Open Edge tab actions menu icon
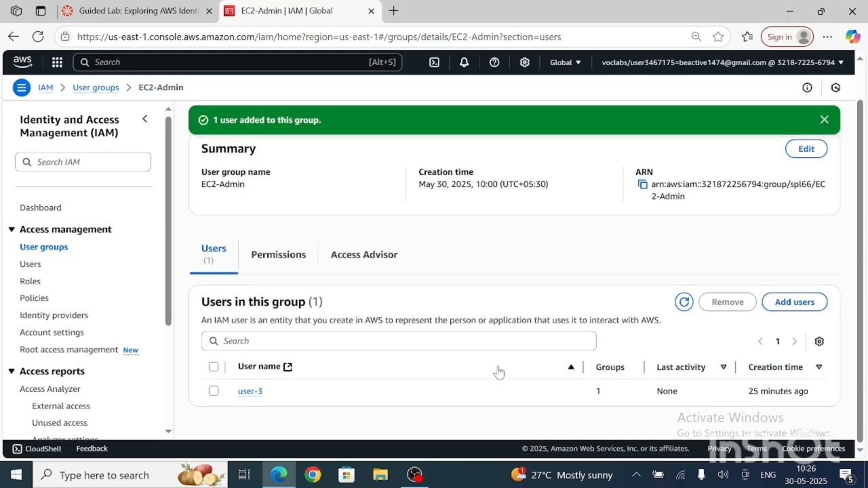This screenshot has width=868, height=488. pyautogui.click(x=41, y=11)
